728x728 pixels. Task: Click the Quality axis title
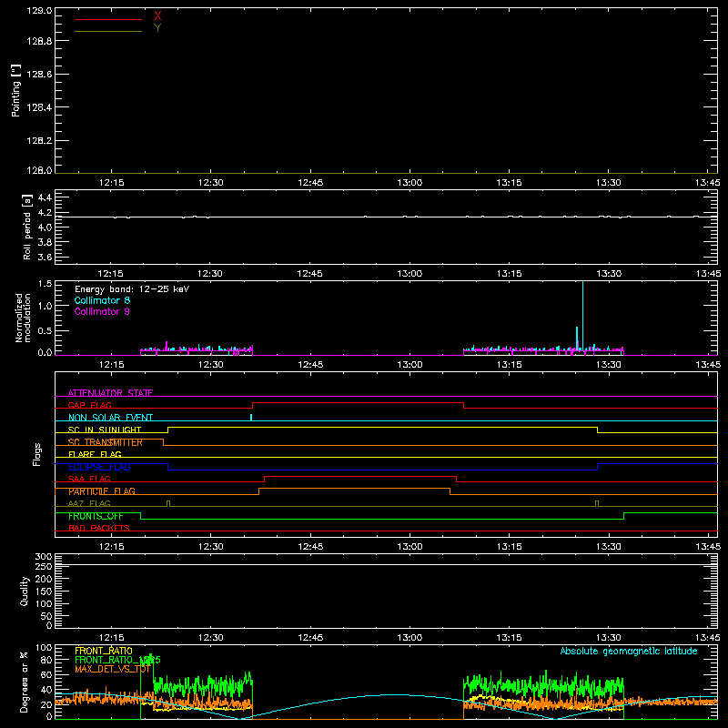[25, 591]
